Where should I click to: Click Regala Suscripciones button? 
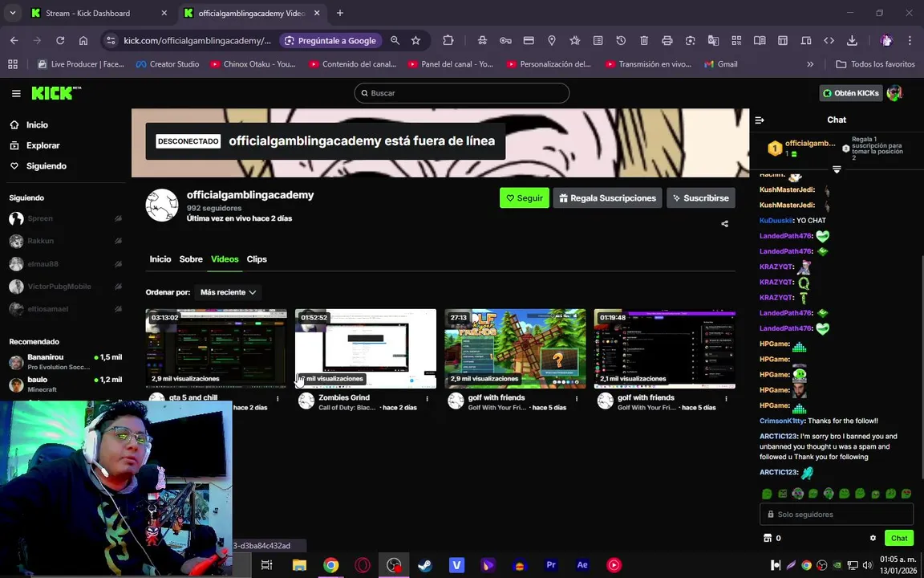pos(607,198)
